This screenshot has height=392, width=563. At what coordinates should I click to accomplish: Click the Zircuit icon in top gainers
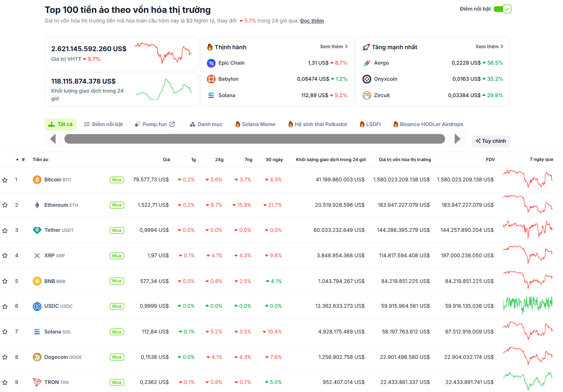point(367,96)
